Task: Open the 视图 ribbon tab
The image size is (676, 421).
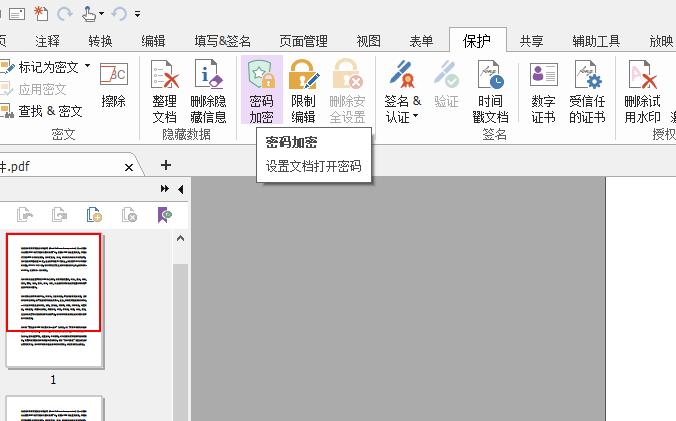Action: (x=369, y=41)
